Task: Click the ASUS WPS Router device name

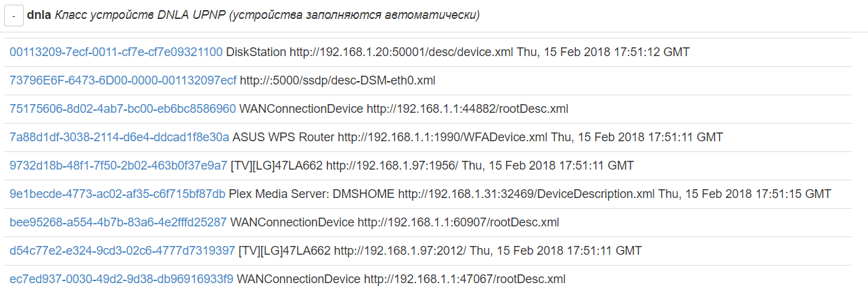Action: pyautogui.click(x=283, y=137)
